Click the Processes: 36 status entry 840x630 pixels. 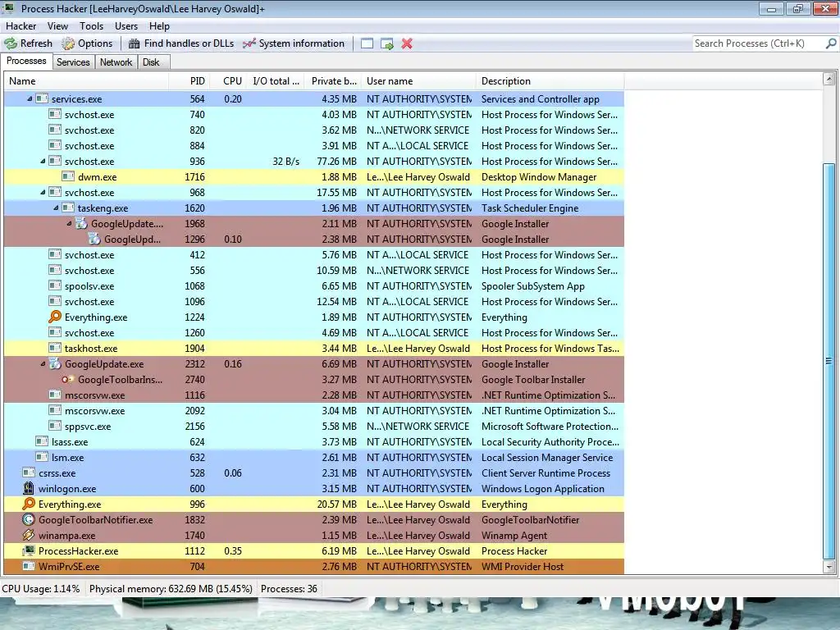pos(289,589)
